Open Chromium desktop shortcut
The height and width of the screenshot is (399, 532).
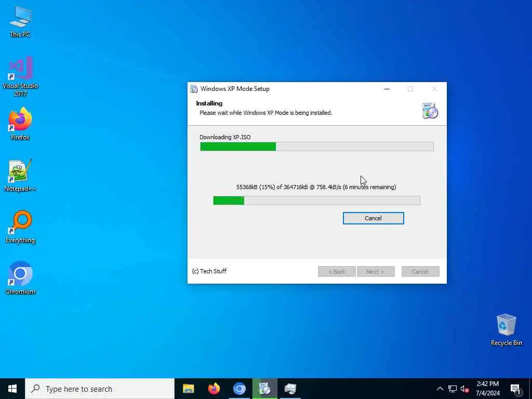(x=20, y=278)
